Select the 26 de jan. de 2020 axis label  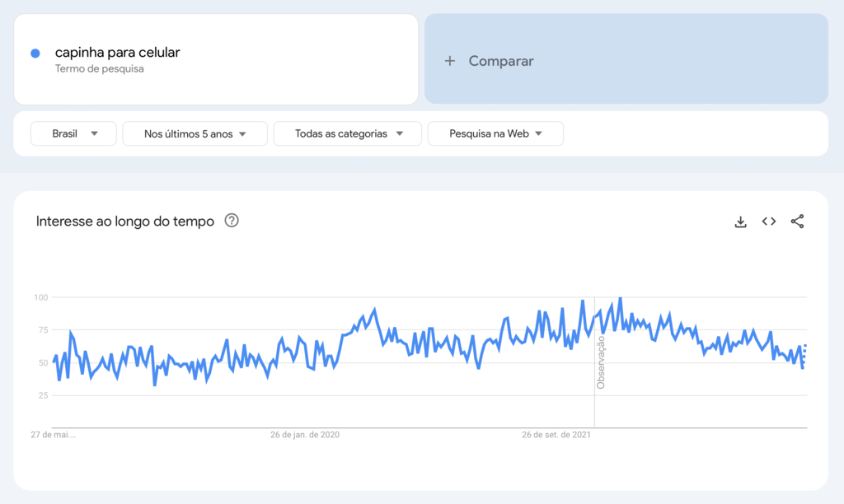point(304,434)
